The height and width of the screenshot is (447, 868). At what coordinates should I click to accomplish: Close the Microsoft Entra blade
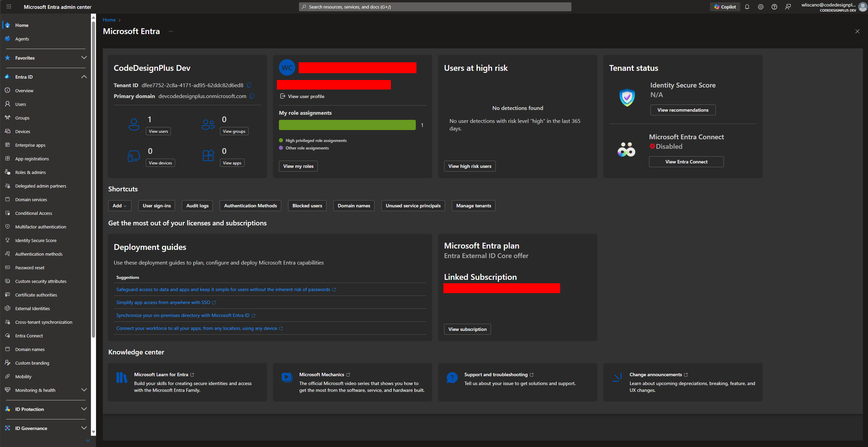click(857, 31)
